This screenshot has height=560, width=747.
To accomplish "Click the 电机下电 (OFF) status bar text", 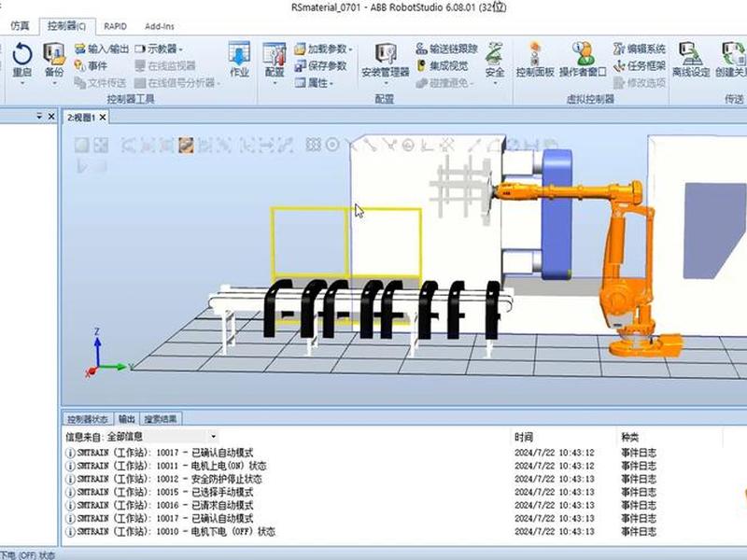I will (28, 554).
